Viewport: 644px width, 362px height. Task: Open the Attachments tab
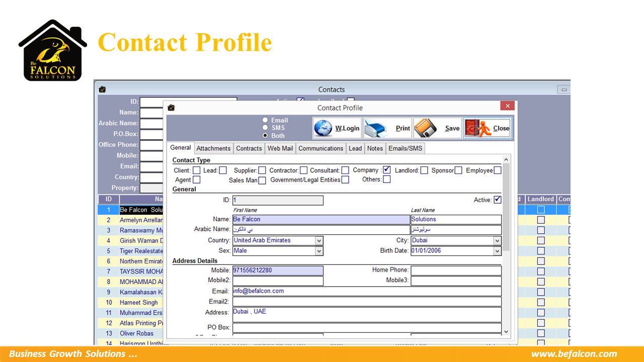click(x=213, y=148)
